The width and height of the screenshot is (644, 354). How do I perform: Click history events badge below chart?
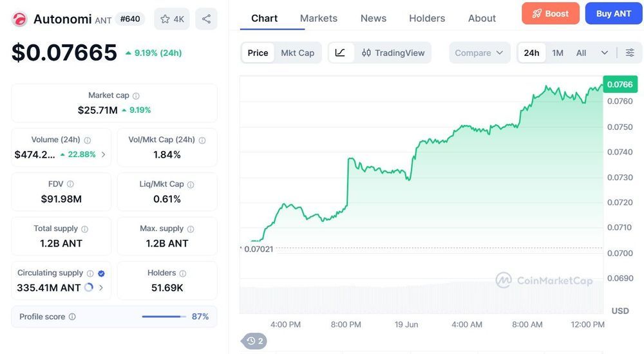pos(254,341)
